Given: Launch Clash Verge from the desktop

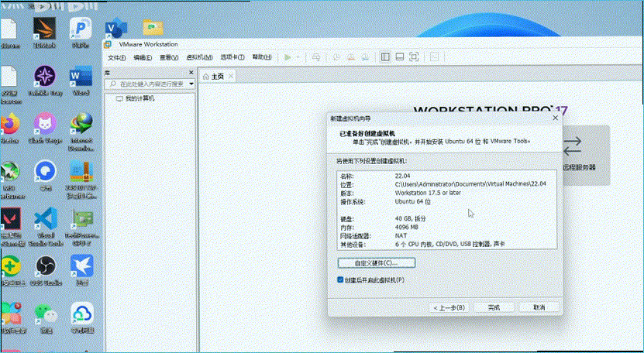Looking at the screenshot, I should tap(45, 124).
